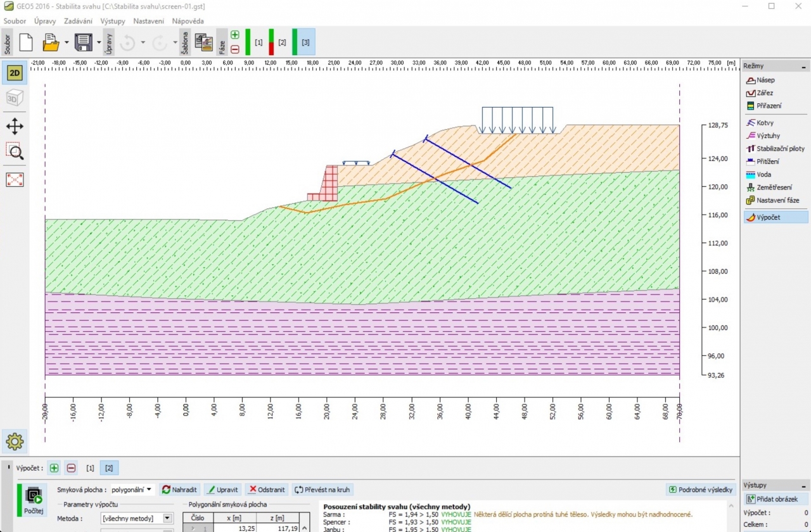Screen dimensions: 811x532
Task: Open the Nastavení menu
Action: [x=149, y=21]
